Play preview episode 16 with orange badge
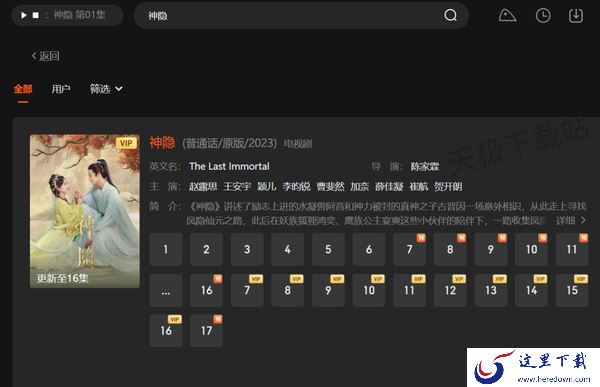 coord(206,290)
